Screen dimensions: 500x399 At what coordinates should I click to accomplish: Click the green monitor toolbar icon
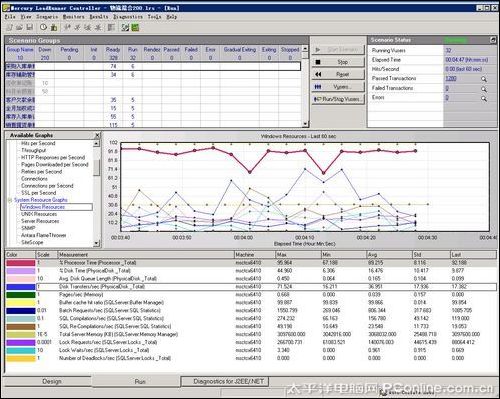135,27
